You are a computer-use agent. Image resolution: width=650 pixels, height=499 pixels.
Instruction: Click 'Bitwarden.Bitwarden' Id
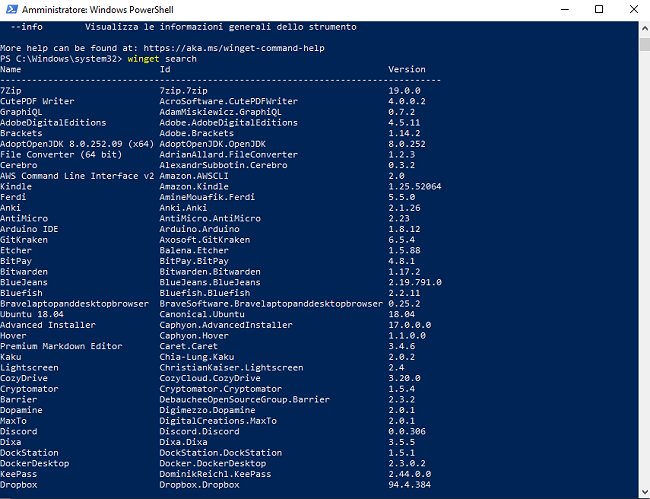pyautogui.click(x=210, y=272)
